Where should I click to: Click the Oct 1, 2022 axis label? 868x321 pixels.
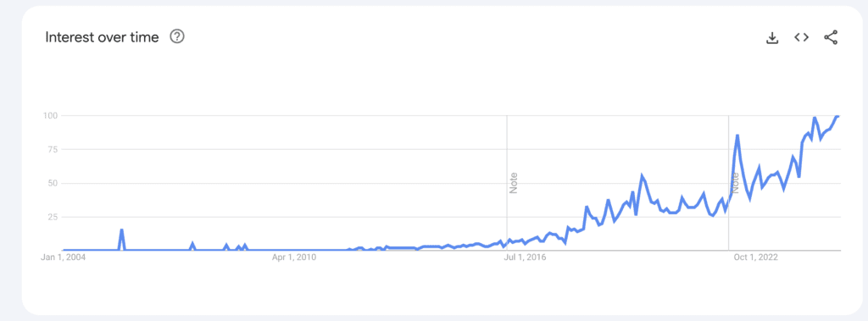756,257
